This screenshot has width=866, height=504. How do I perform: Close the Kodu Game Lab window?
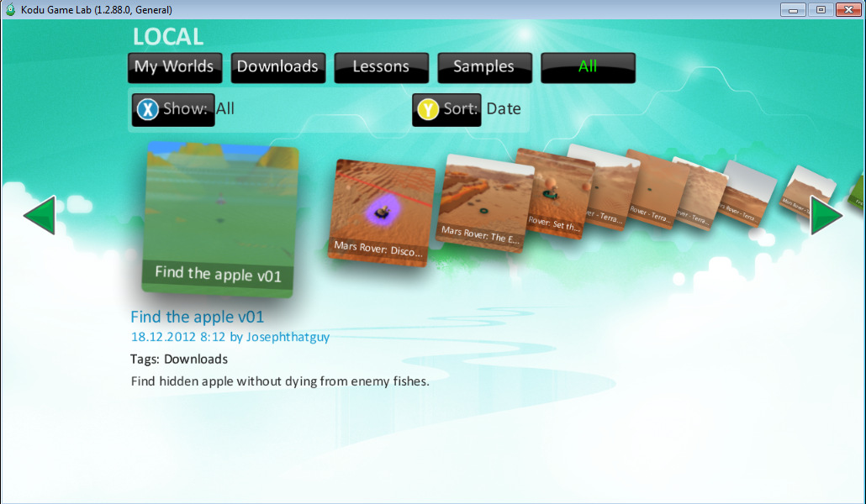point(849,9)
